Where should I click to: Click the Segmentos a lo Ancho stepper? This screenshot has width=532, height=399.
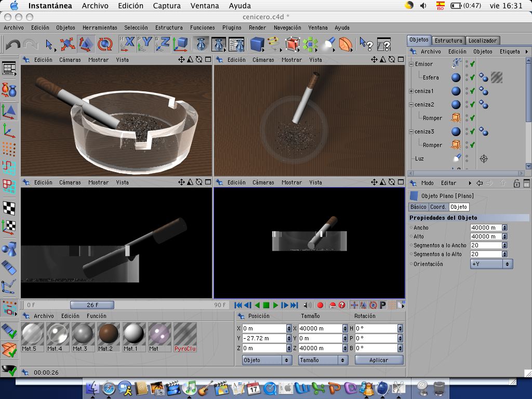click(x=504, y=245)
